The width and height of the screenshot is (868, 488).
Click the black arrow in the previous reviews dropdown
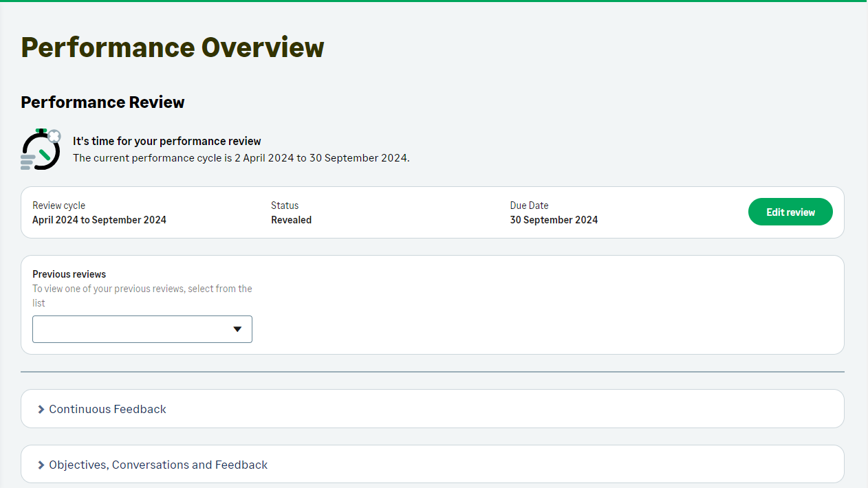(x=237, y=329)
